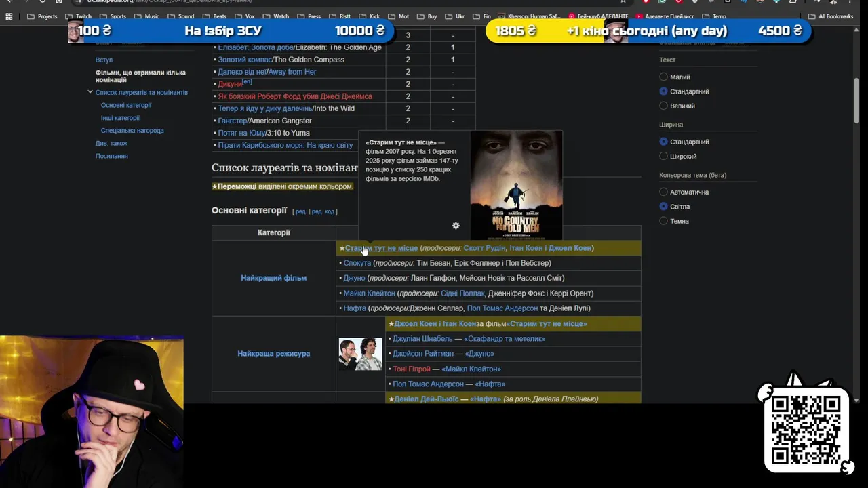Open the Джуно best picture nominee link
The width and height of the screenshot is (868, 488).
354,278
